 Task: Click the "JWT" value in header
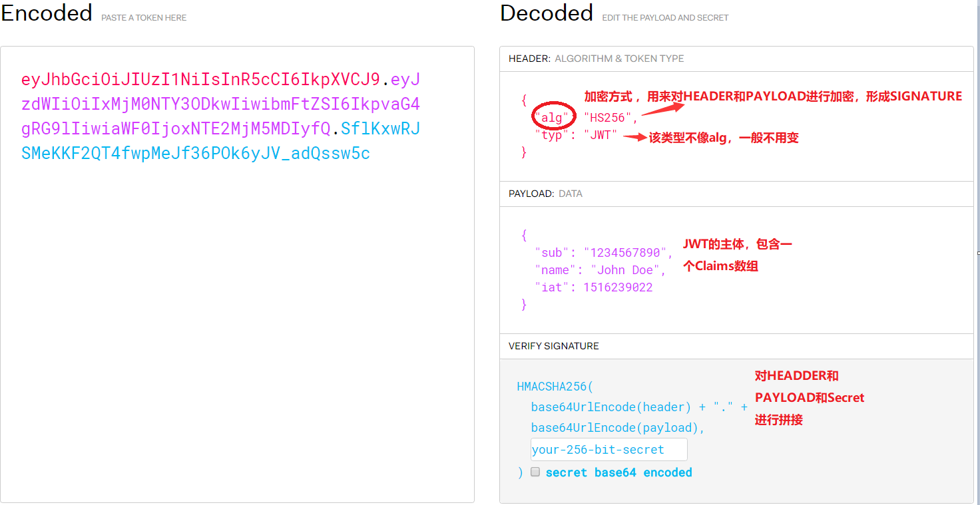601,136
